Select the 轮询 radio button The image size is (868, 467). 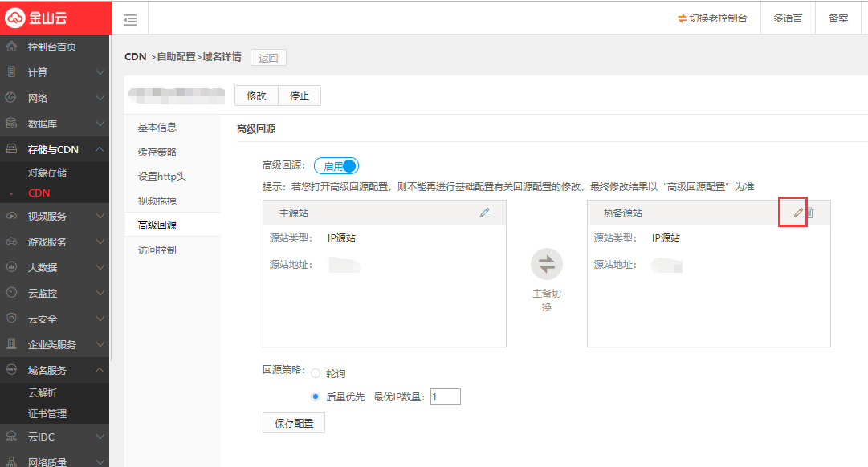[x=316, y=374]
